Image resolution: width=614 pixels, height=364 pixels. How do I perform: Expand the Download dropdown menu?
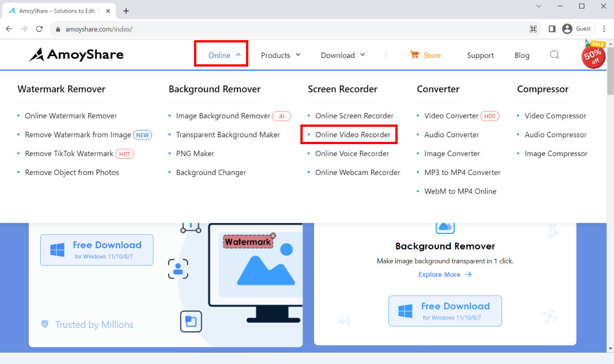click(x=343, y=55)
